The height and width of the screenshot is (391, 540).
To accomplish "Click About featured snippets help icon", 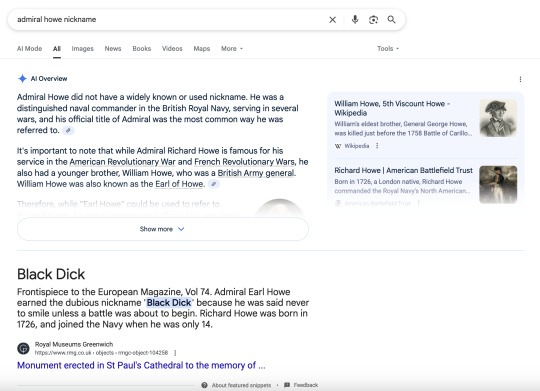I will (x=204, y=385).
